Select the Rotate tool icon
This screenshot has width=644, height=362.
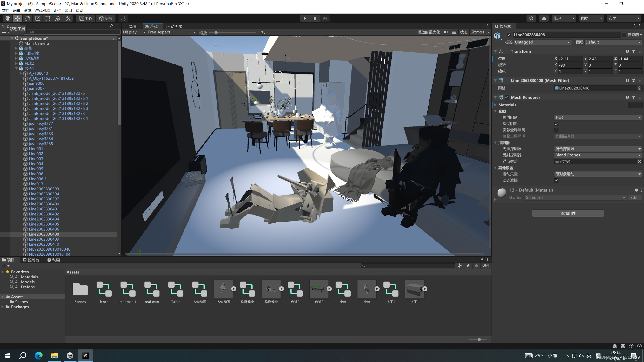pos(28,18)
